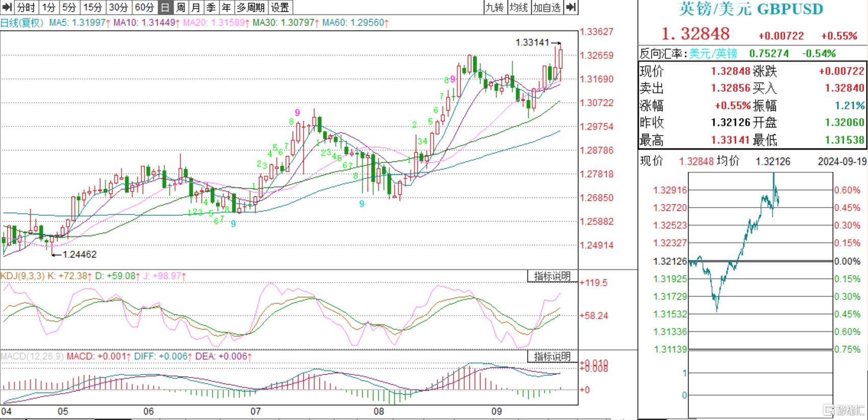Click the 振幅 1.21% value

pos(850,106)
